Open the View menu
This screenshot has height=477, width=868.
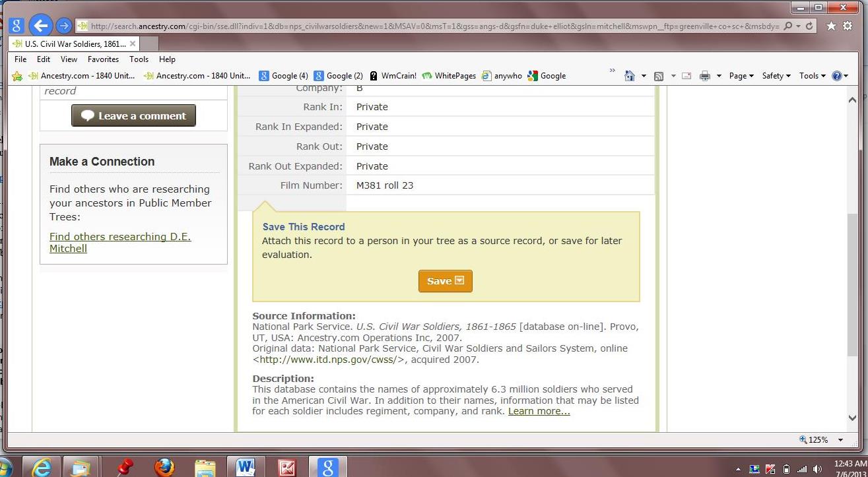point(69,59)
